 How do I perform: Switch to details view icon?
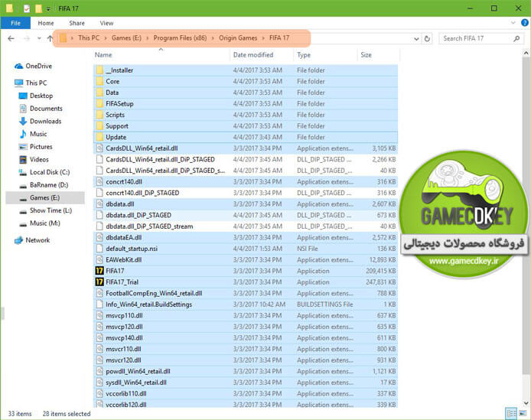click(x=511, y=413)
